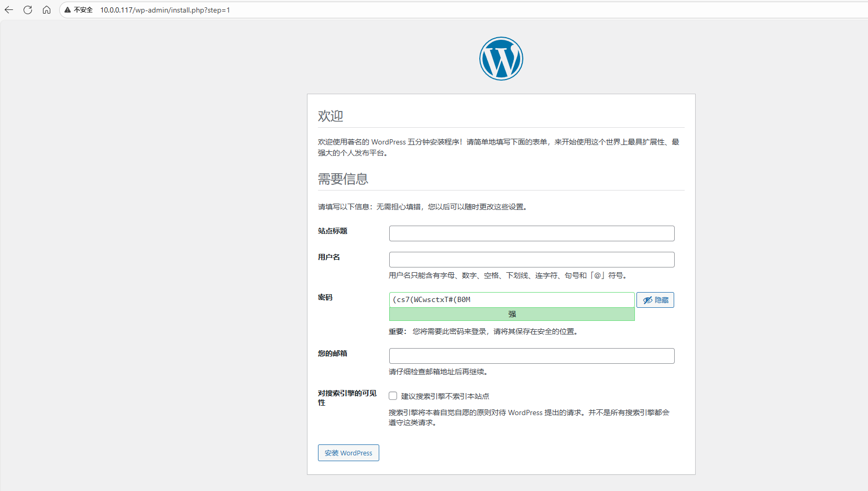Viewport: 868px width, 491px height.
Task: Click the 站点标题 label
Action: (333, 231)
